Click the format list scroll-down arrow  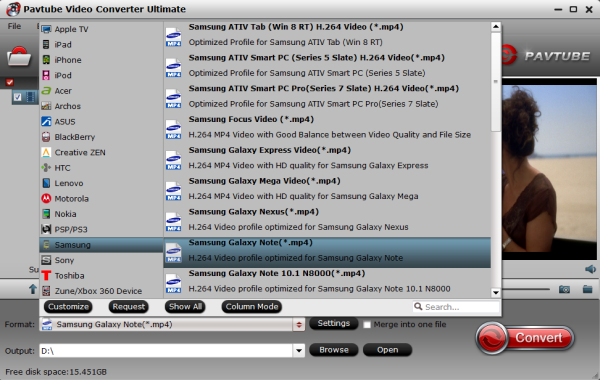coord(496,293)
